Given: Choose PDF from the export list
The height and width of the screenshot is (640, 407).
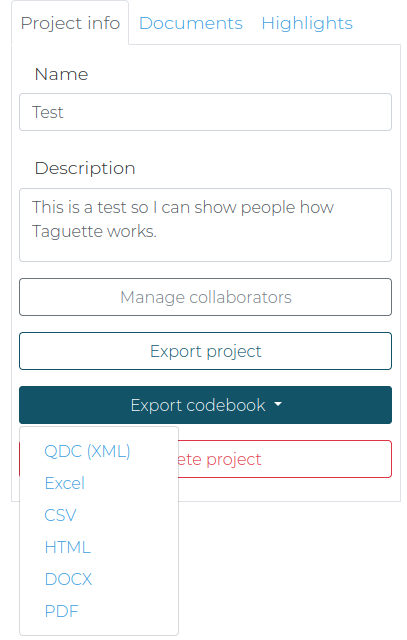Looking at the screenshot, I should click(61, 611).
